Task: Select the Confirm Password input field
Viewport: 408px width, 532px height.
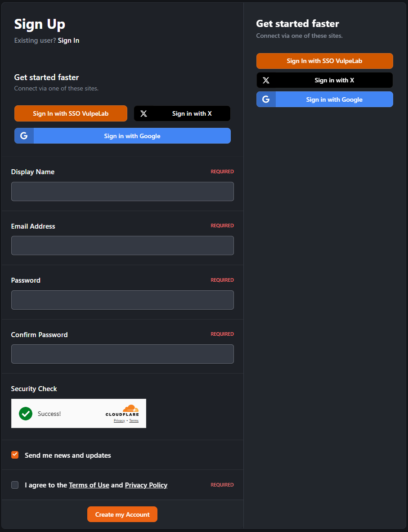Action: pyautogui.click(x=122, y=354)
